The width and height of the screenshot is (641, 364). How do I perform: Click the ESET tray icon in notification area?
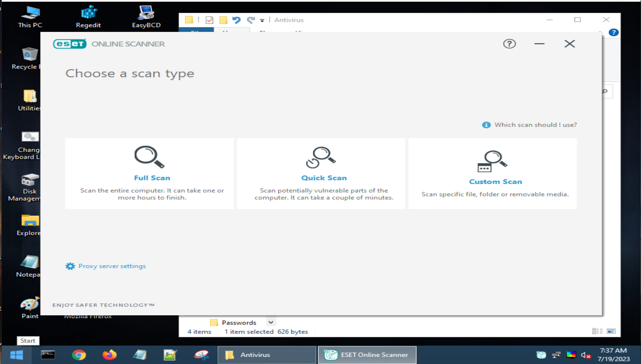pos(541,355)
